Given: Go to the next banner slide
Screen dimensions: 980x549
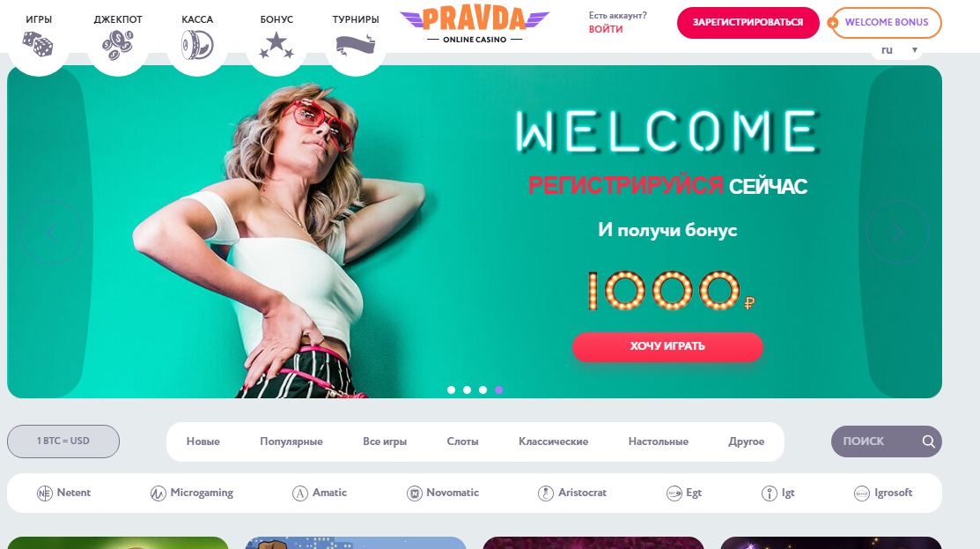Looking at the screenshot, I should [x=898, y=232].
